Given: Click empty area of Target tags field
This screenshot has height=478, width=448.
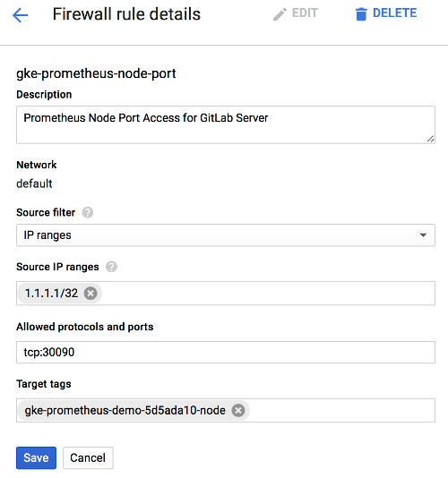Looking at the screenshot, I should click(341, 410).
